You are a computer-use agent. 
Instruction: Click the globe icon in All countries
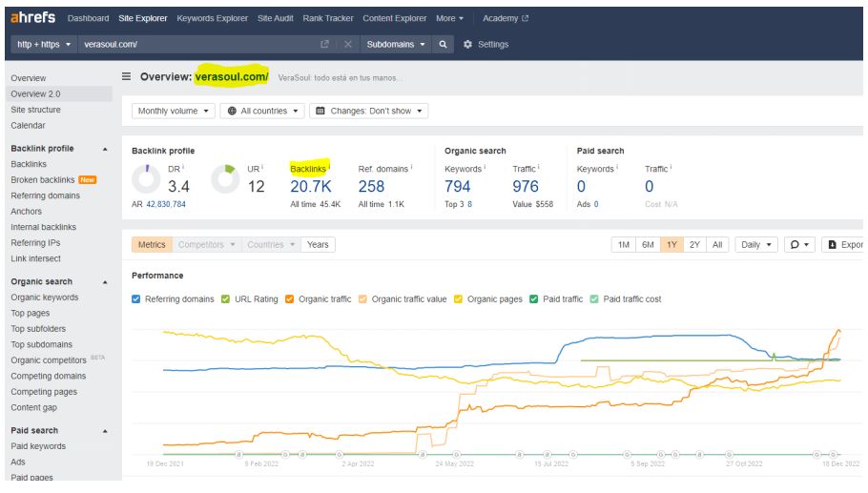(x=232, y=111)
